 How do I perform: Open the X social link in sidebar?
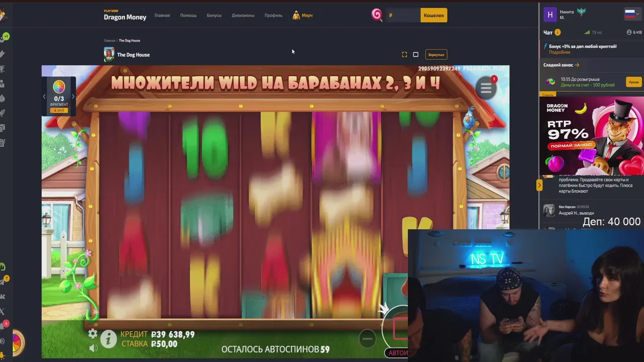click(x=3, y=311)
